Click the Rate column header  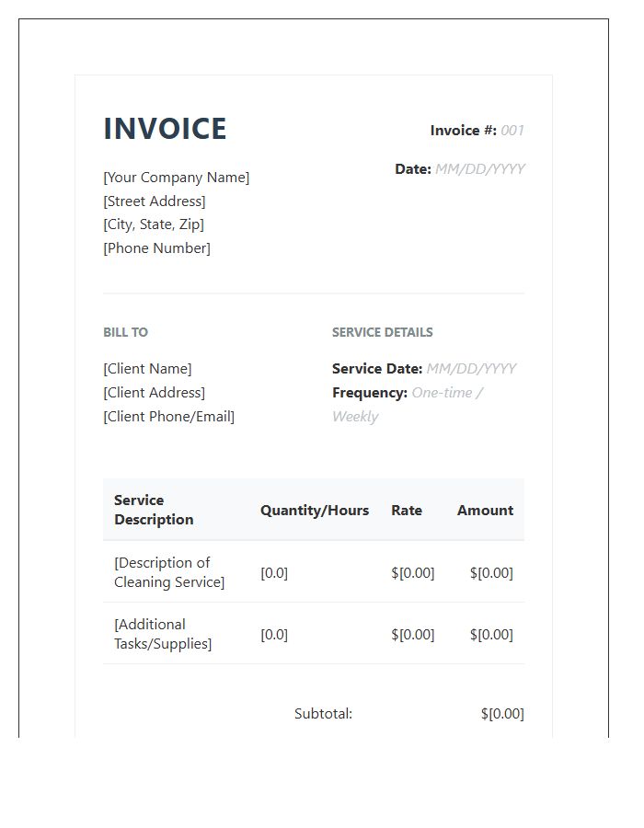coord(407,510)
